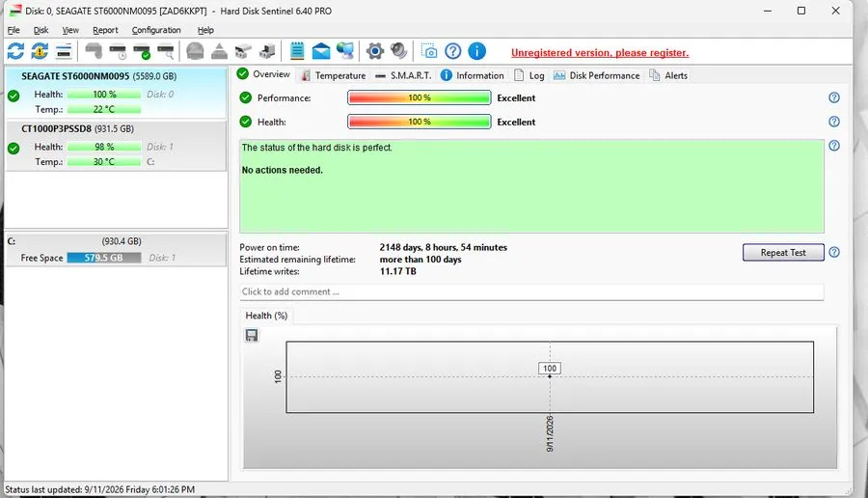Screen dimensions: 868x498
Task: Switch to the Disk Performance tab
Action: pyautogui.click(x=597, y=75)
